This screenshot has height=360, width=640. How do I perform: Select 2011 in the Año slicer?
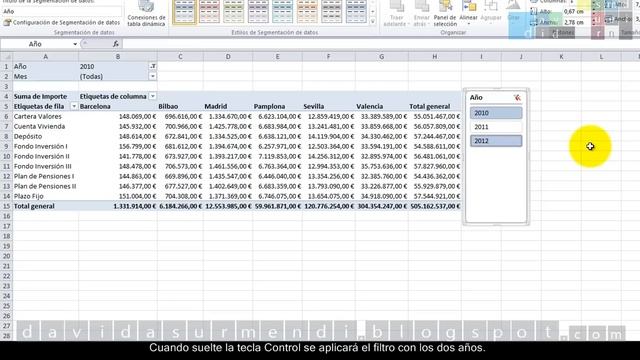(496, 127)
